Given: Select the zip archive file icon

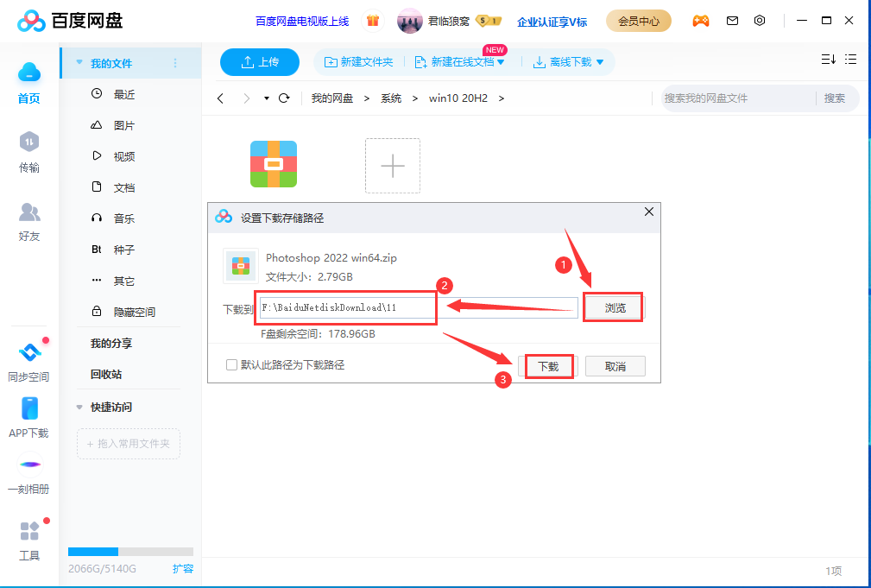Looking at the screenshot, I should 274,165.
